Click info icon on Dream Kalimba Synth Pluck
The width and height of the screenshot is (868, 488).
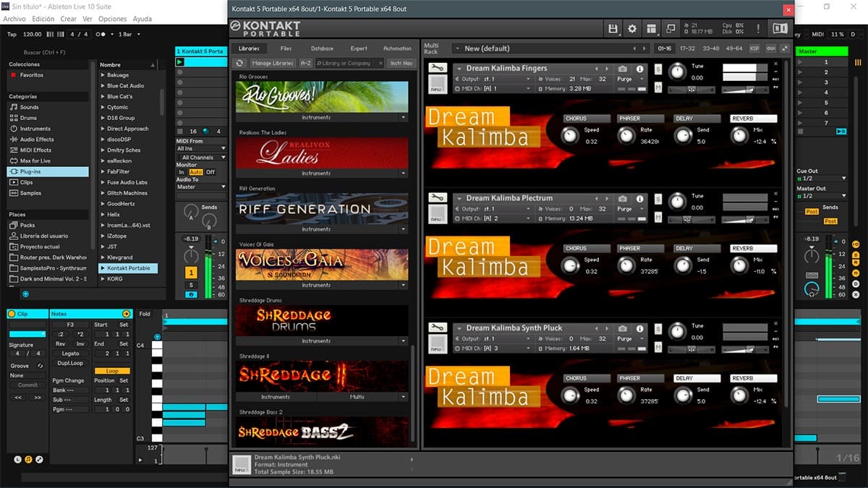pos(640,328)
